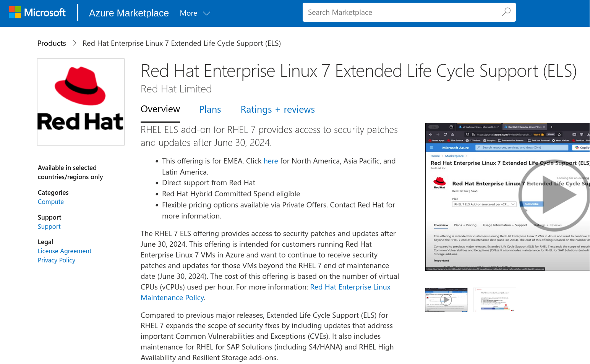The image size is (590, 364).
Task: Click 'Available in selected countries/regions only' text
Action: 71,172
